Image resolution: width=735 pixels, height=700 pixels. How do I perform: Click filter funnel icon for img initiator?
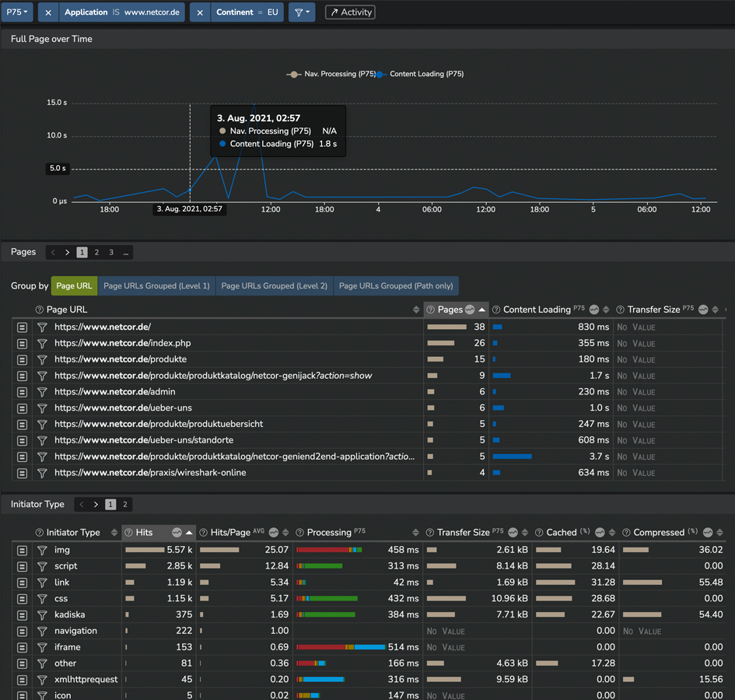tap(42, 551)
